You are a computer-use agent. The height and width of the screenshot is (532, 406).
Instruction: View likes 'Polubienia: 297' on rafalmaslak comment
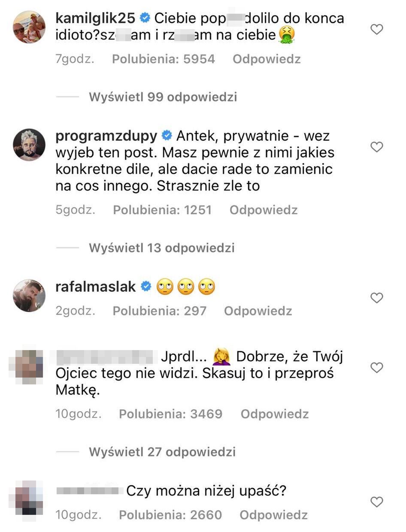click(x=159, y=311)
